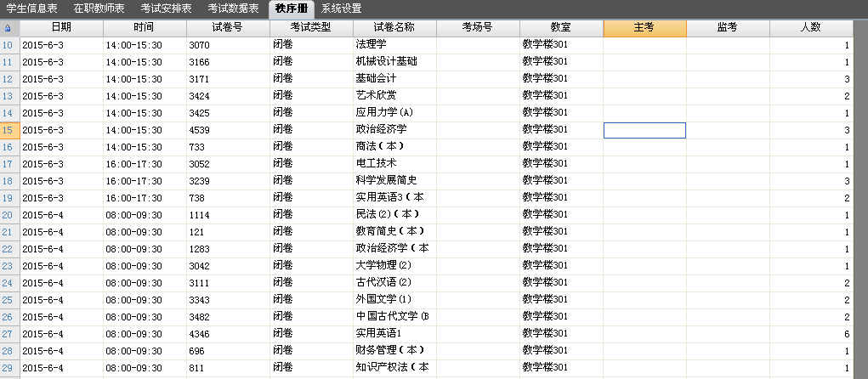868x379 pixels.
Task: Click 大学物理(2) exam name cell
Action: [394, 266]
